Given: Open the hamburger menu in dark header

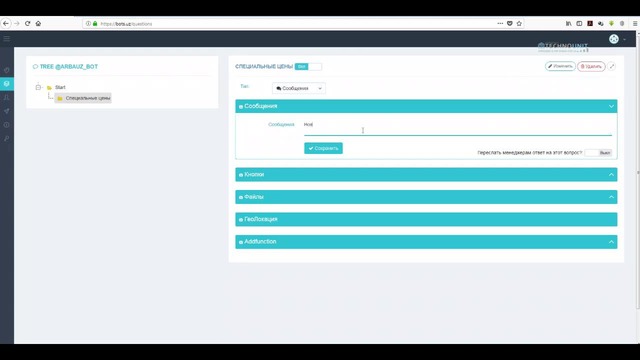Looking at the screenshot, I should (x=7, y=39).
